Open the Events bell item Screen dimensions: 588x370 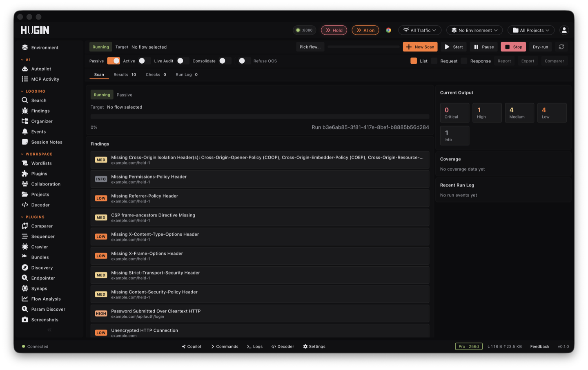34,132
